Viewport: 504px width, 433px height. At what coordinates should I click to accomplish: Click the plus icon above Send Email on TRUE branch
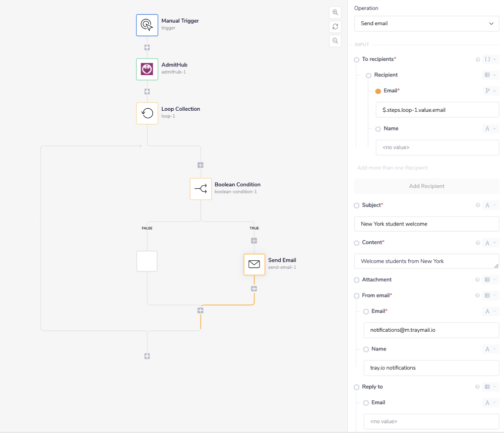(x=254, y=241)
